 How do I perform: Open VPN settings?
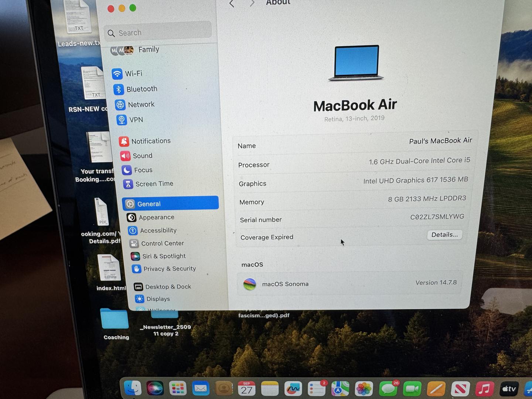pyautogui.click(x=130, y=120)
